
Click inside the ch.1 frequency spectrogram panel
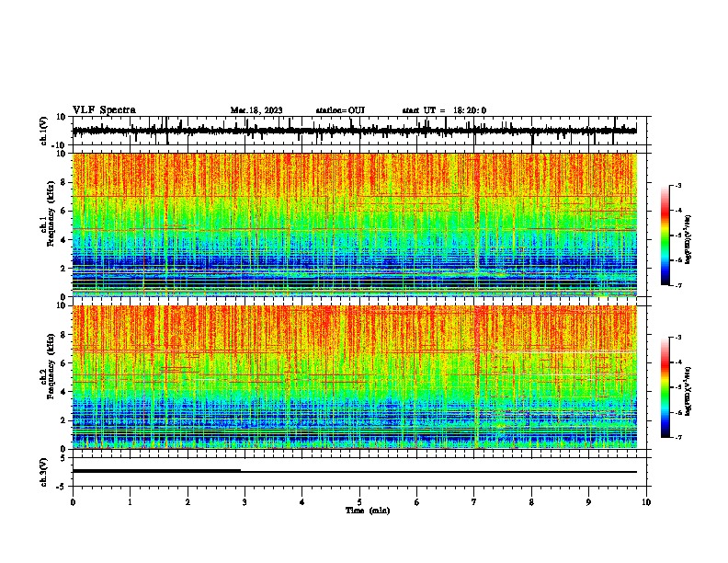[x=354, y=224]
